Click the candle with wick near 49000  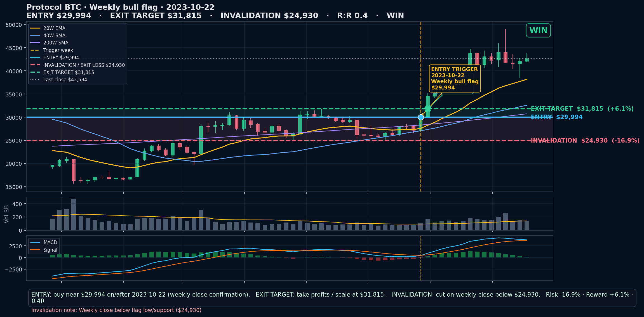tap(506, 57)
